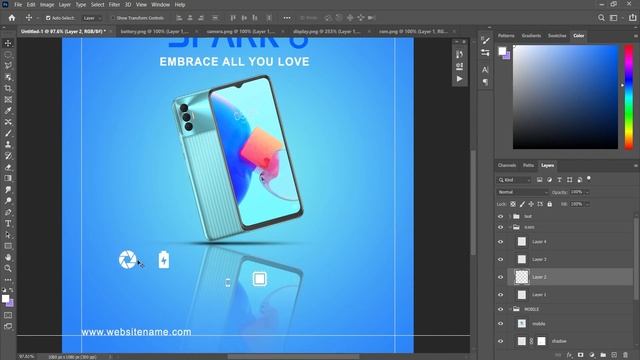Click the Create new group folder icon
The image size is (640, 360).
click(603, 355)
